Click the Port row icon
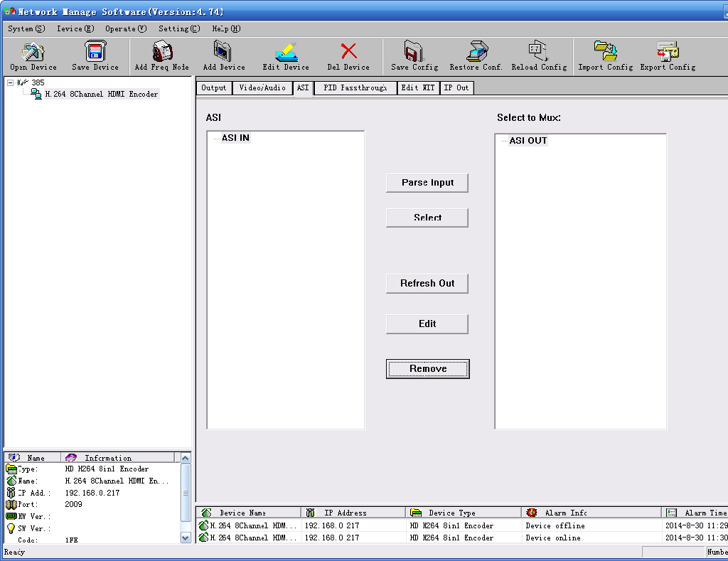Viewport: 728px width, 561px height. [x=11, y=504]
